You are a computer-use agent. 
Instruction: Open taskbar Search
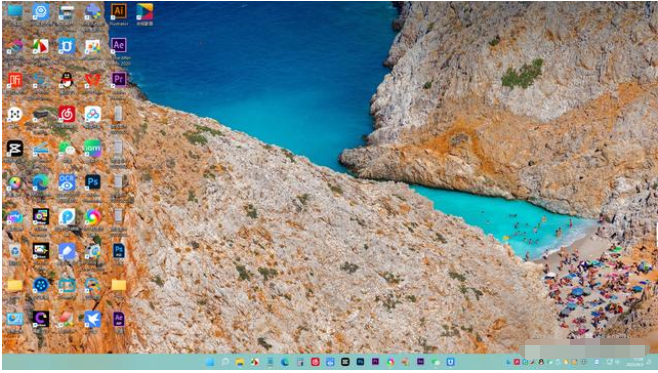[225, 362]
